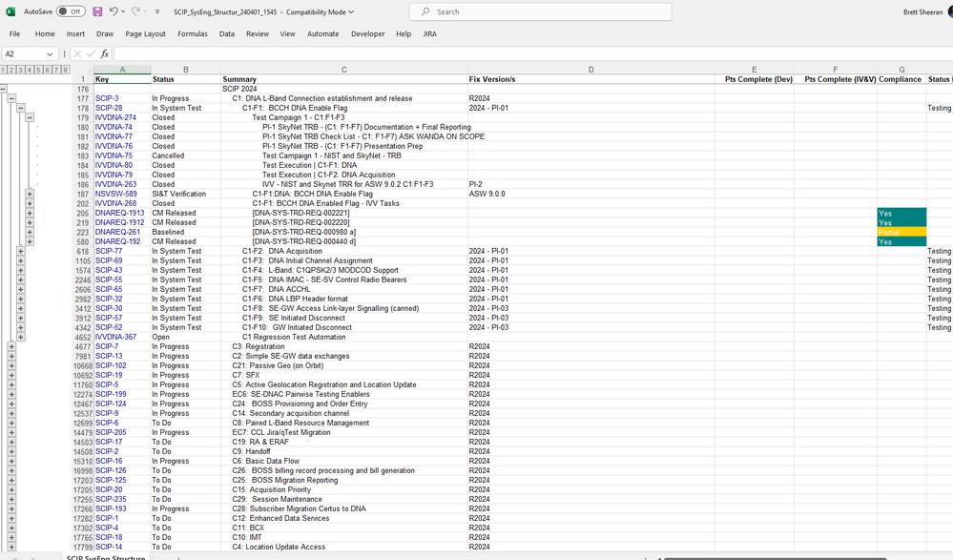Image resolution: width=953 pixels, height=560 pixels.
Task: Select the 'C1 Regression Test Automation' cell
Action: click(x=344, y=337)
